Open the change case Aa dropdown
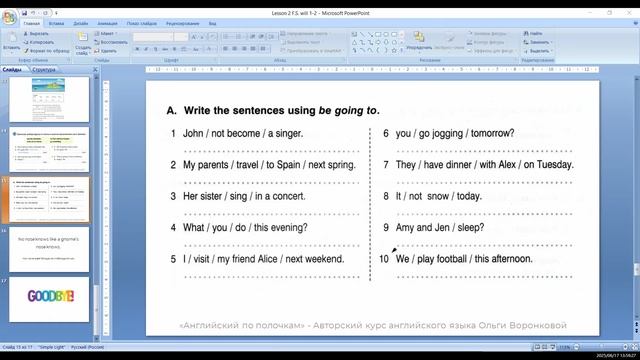 click(196, 49)
